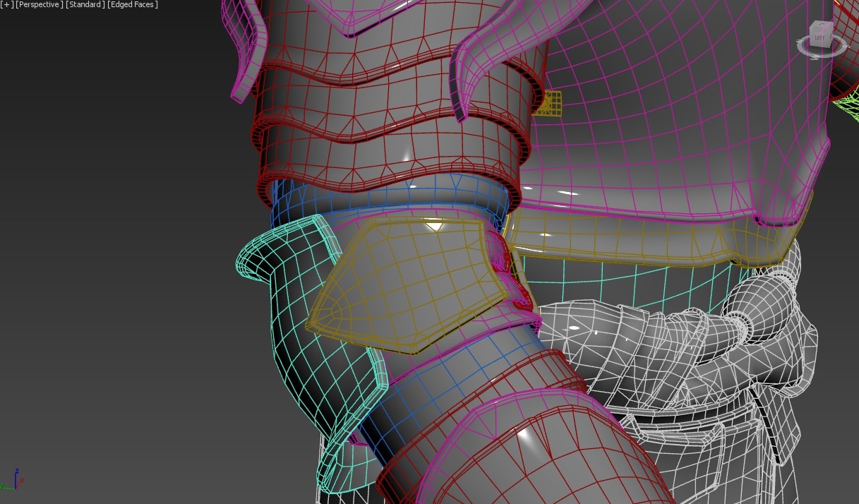This screenshot has width=859, height=504.
Task: Open the Edged Faces display mode dropdown
Action: pyautogui.click(x=133, y=4)
